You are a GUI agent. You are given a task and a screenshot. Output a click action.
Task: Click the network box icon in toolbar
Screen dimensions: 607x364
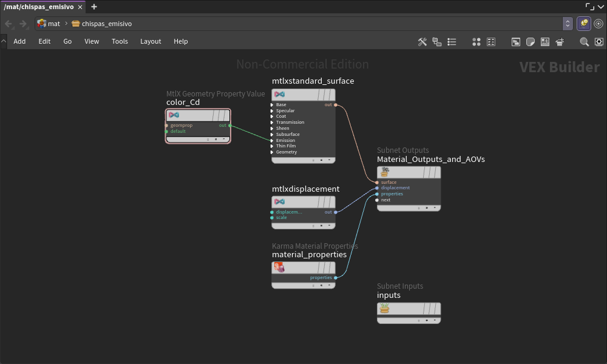(x=515, y=42)
